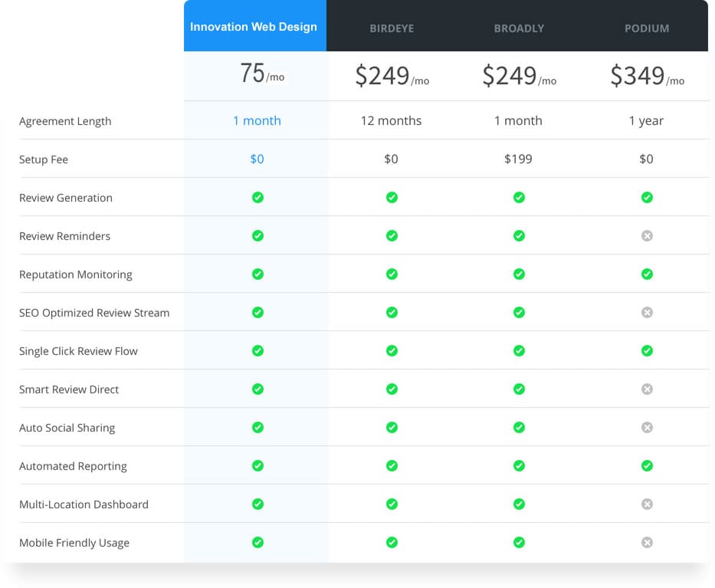
Task: Click the 'Setup Fee' row label
Action: [x=44, y=159]
